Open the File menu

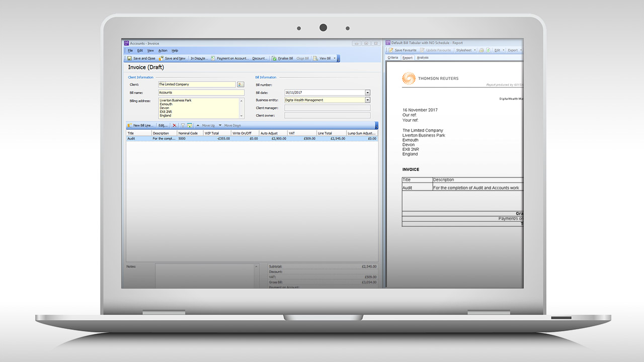[x=130, y=51]
